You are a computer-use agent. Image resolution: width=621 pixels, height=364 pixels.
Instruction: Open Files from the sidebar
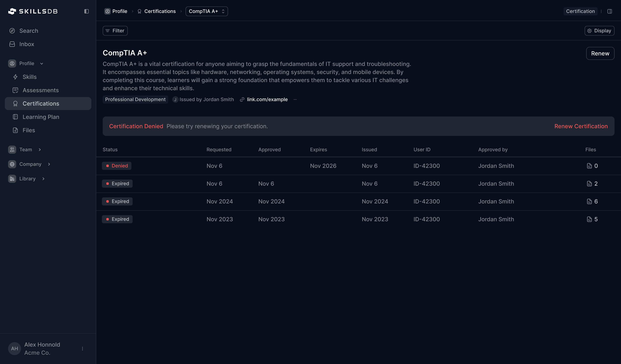point(29,130)
